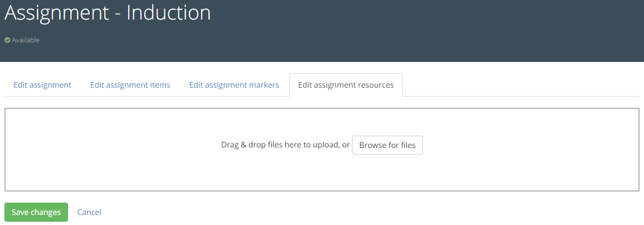Click the Assignment - Induction page heading

click(x=108, y=13)
